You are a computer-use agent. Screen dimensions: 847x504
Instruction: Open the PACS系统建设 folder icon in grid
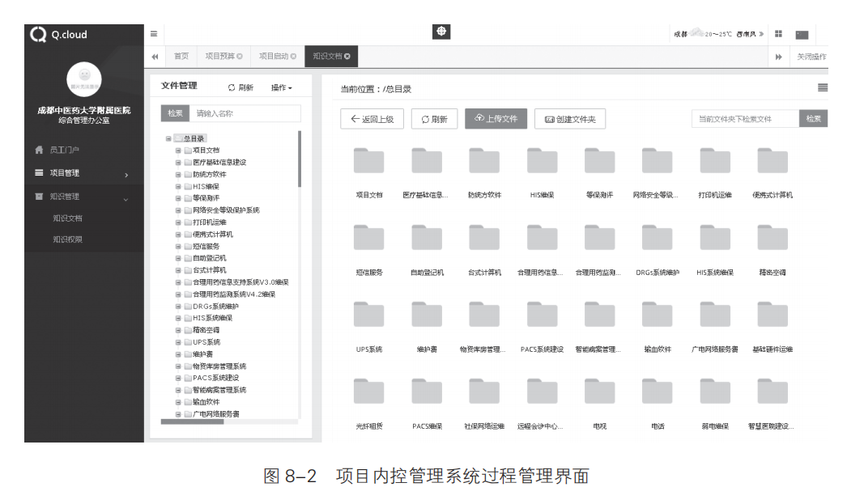[542, 315]
